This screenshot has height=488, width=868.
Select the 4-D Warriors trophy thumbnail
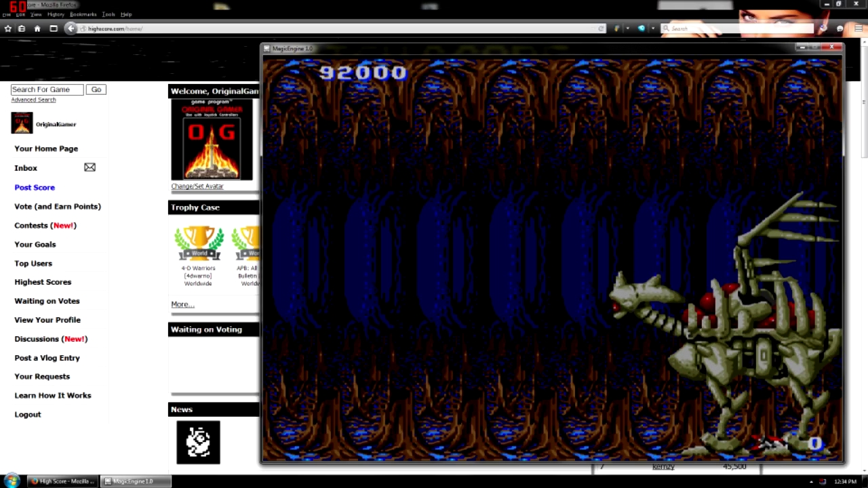click(x=199, y=243)
